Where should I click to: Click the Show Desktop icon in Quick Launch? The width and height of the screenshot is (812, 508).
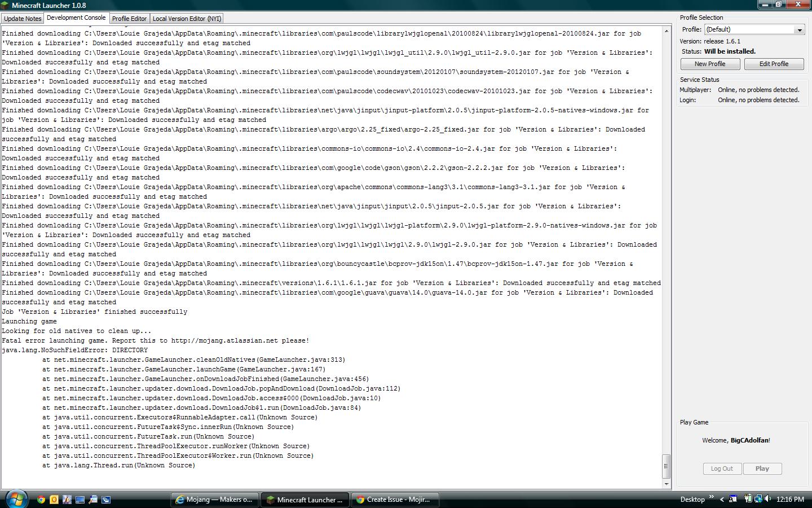point(80,500)
